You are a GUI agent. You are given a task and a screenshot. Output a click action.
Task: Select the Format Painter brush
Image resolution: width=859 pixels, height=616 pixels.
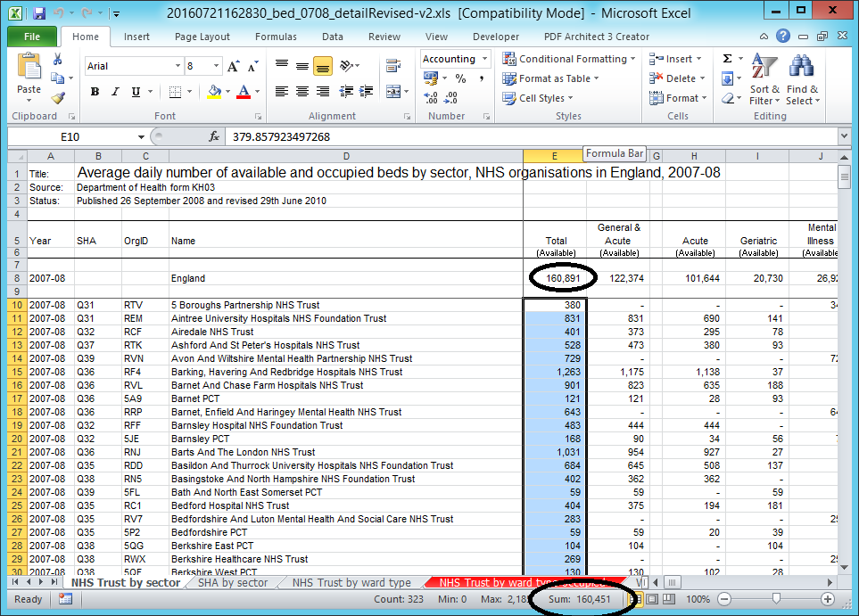point(57,97)
